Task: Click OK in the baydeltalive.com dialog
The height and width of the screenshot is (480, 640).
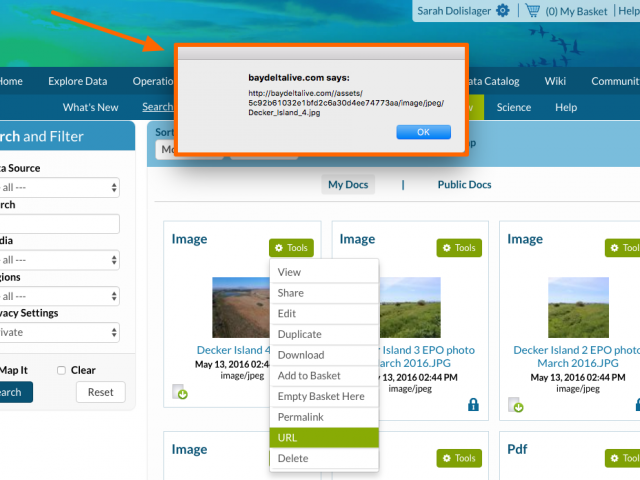Action: [424, 132]
